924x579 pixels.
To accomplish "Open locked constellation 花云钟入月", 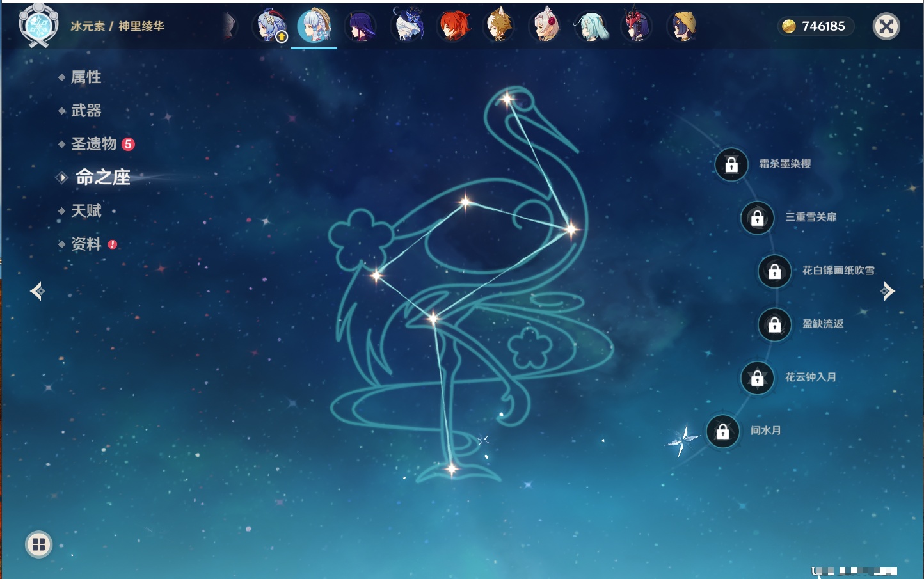I will [758, 377].
